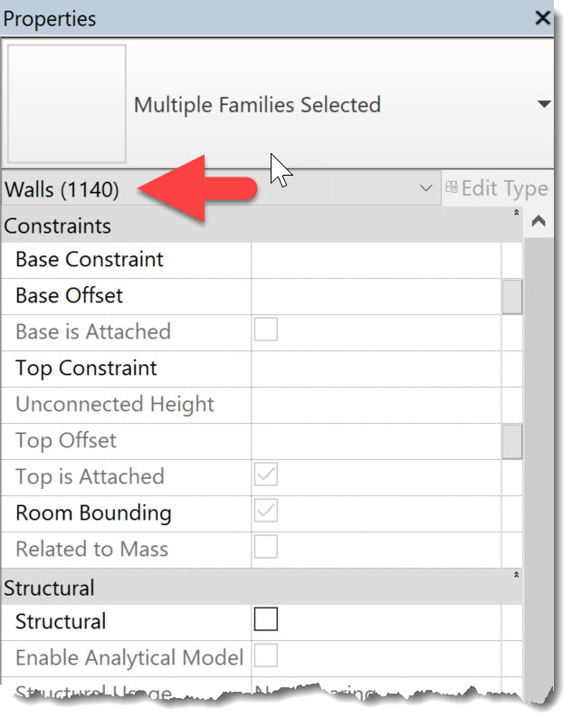Open the Multiple Families Selected type selector
572x728 pixels.
pos(543,103)
